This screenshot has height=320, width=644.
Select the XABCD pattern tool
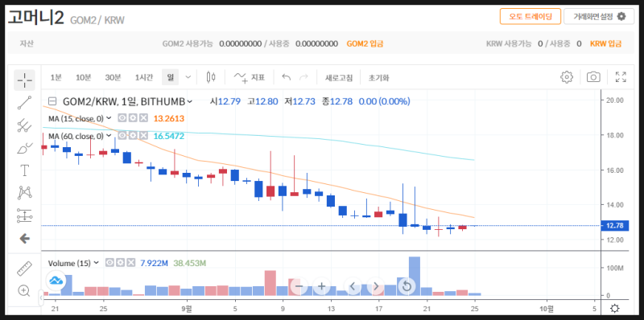(x=25, y=192)
